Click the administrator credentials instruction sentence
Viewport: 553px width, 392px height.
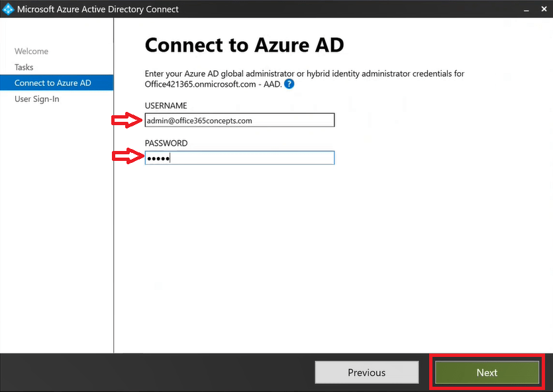click(304, 73)
